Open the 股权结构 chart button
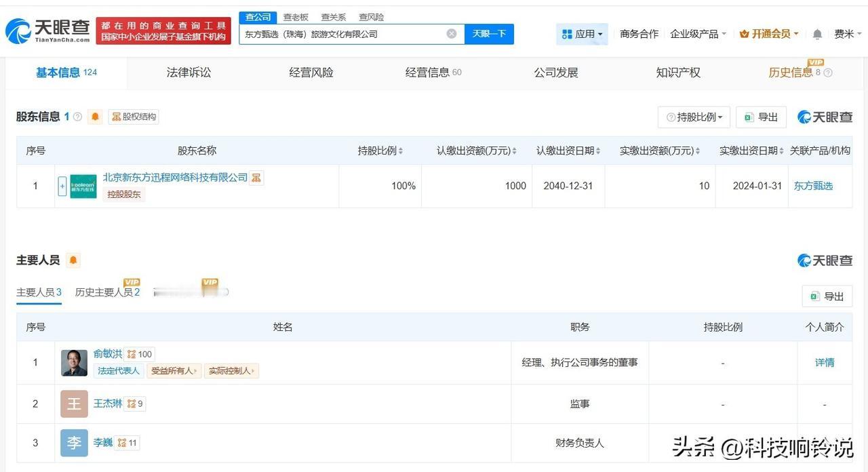The width and height of the screenshot is (868, 472). click(x=134, y=117)
